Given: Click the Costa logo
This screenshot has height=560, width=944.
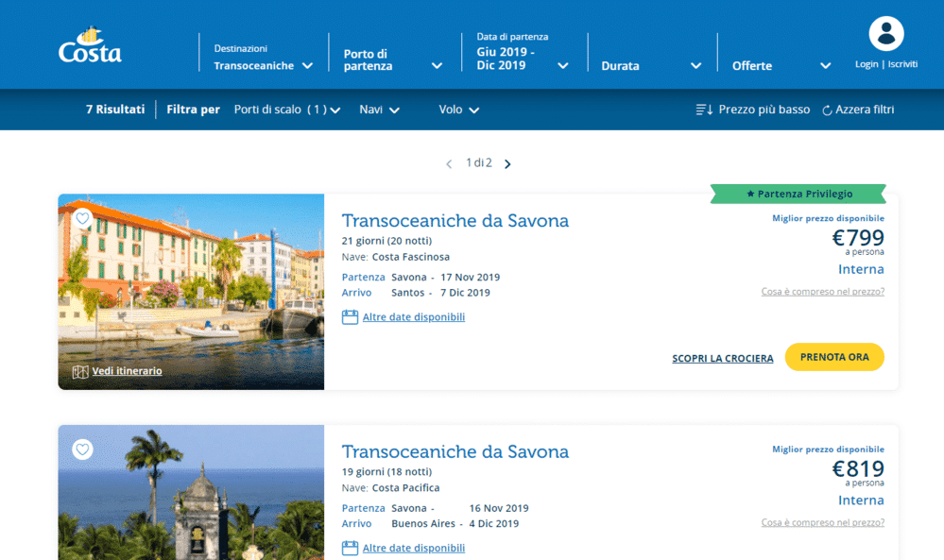Looking at the screenshot, I should [90, 45].
